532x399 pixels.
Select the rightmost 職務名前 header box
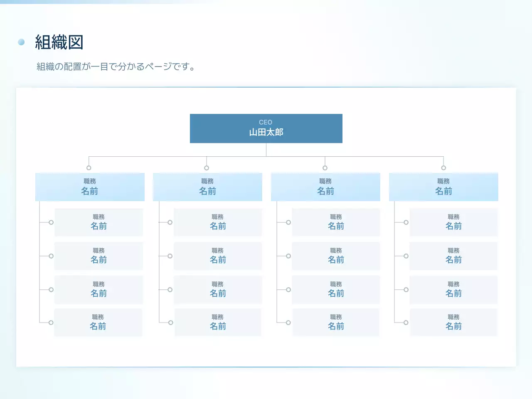tap(443, 187)
